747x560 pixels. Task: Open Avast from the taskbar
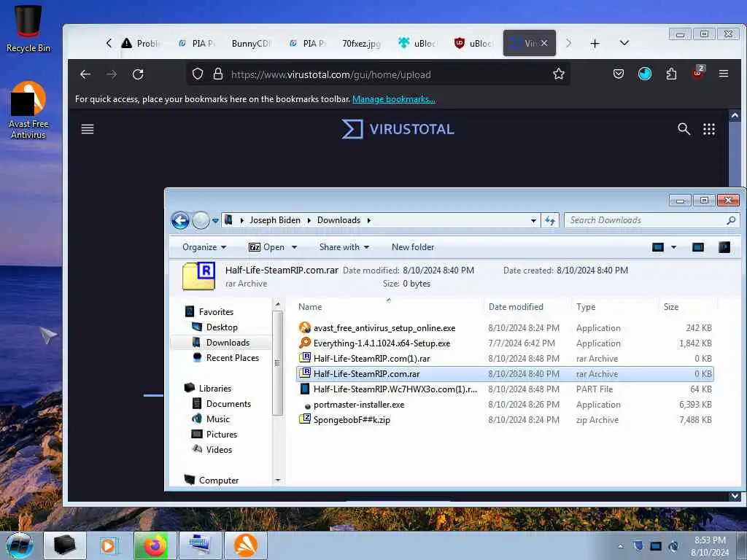(245, 545)
